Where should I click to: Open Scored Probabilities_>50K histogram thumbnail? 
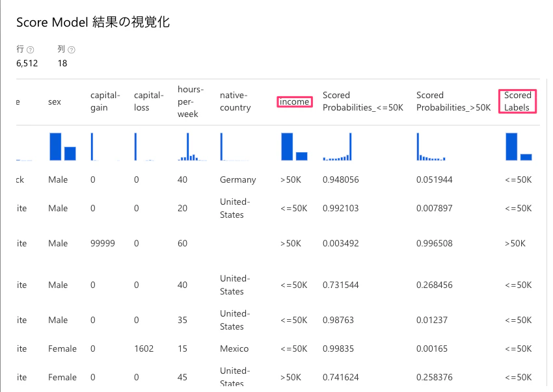tap(431, 146)
